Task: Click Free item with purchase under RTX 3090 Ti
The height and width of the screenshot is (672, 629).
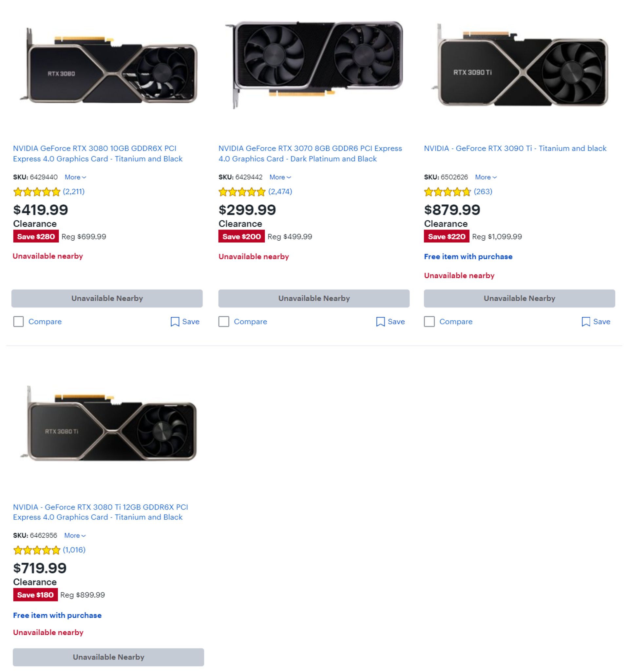Action: click(468, 256)
